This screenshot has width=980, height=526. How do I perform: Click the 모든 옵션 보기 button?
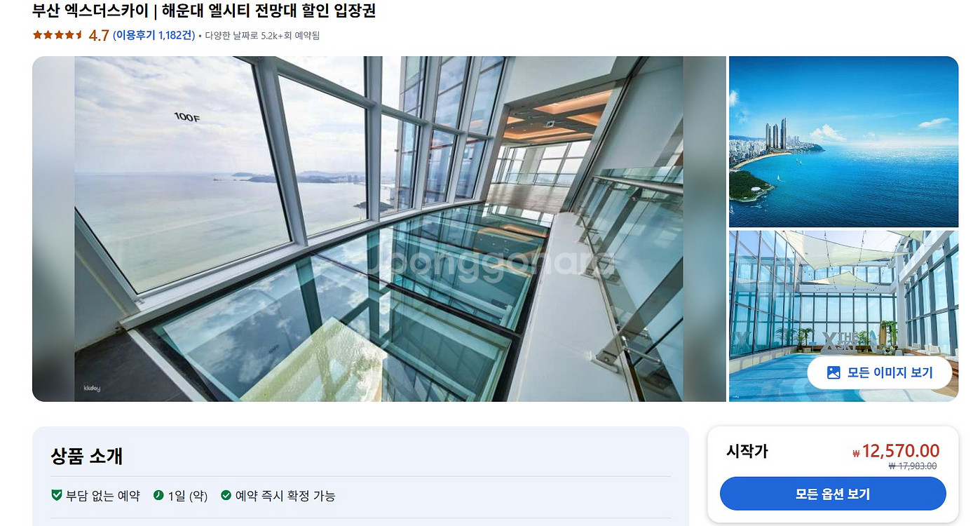[833, 494]
